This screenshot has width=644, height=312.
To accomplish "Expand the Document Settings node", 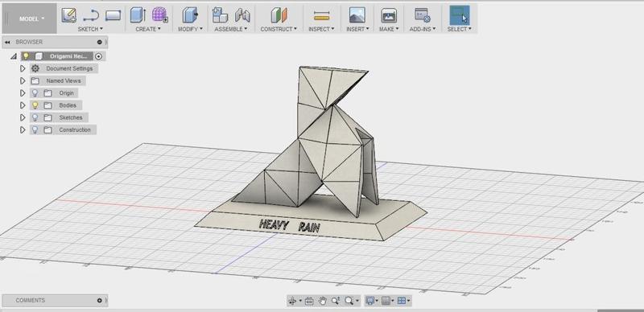I will coord(23,68).
